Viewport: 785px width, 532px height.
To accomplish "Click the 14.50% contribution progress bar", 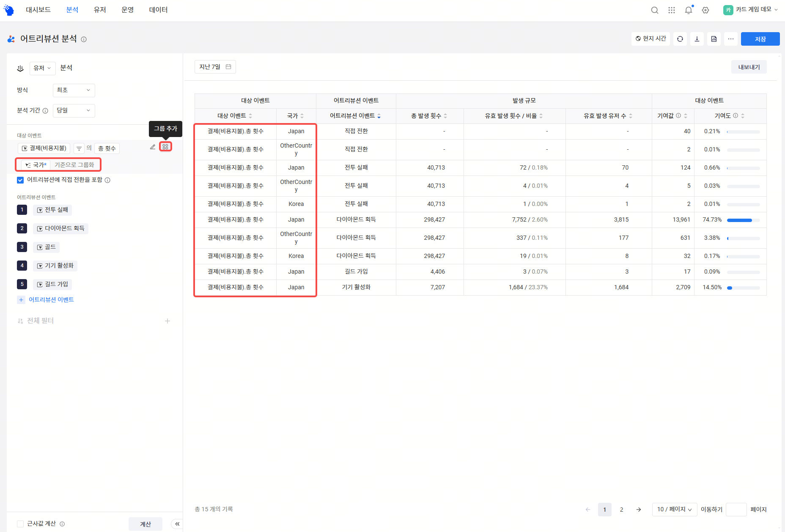I will tap(743, 288).
